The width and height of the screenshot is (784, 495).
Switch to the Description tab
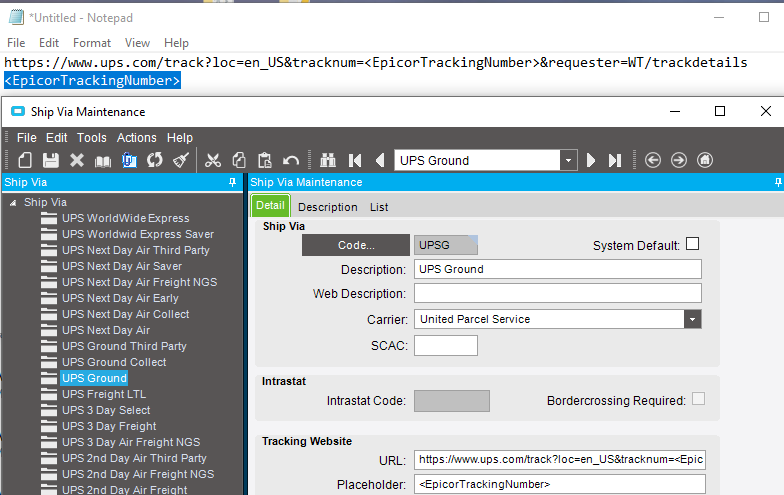point(328,207)
